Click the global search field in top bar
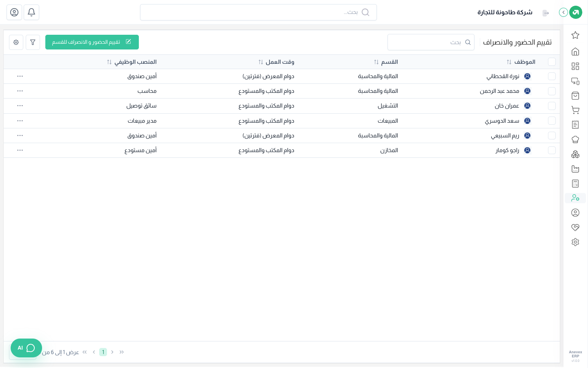This screenshot has height=368, width=588. (x=258, y=12)
